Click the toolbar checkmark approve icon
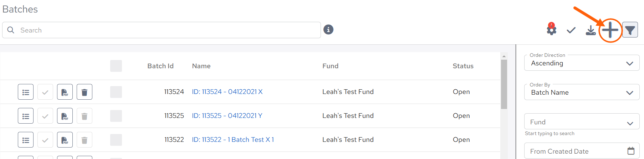 click(571, 30)
